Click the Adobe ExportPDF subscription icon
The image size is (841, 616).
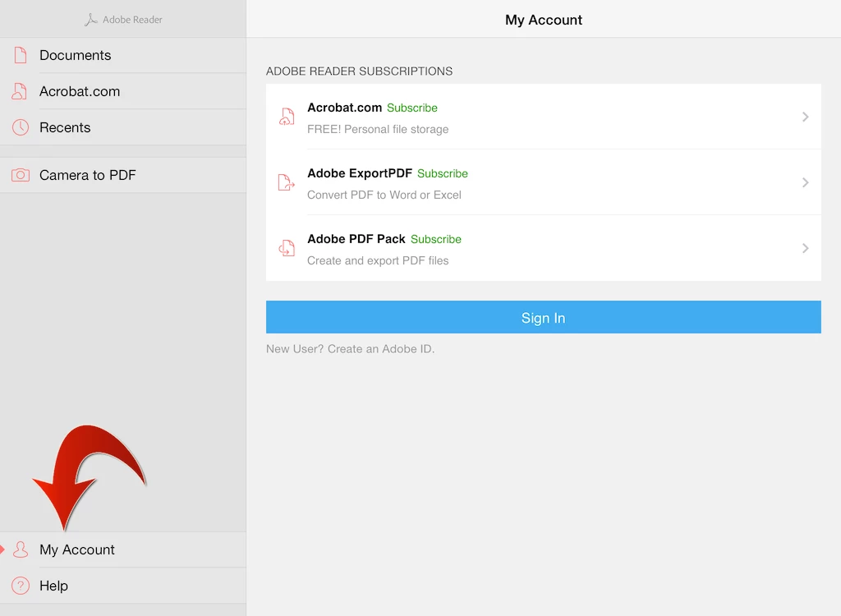(287, 182)
